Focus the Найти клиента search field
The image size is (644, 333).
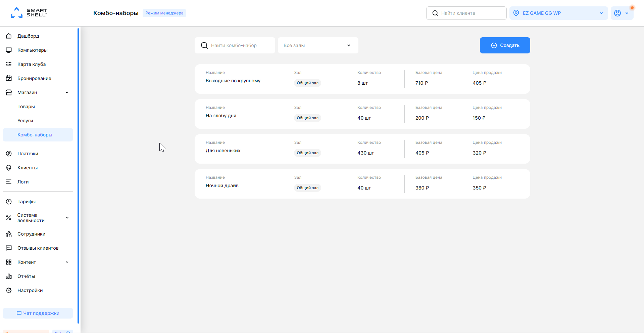[466, 13]
